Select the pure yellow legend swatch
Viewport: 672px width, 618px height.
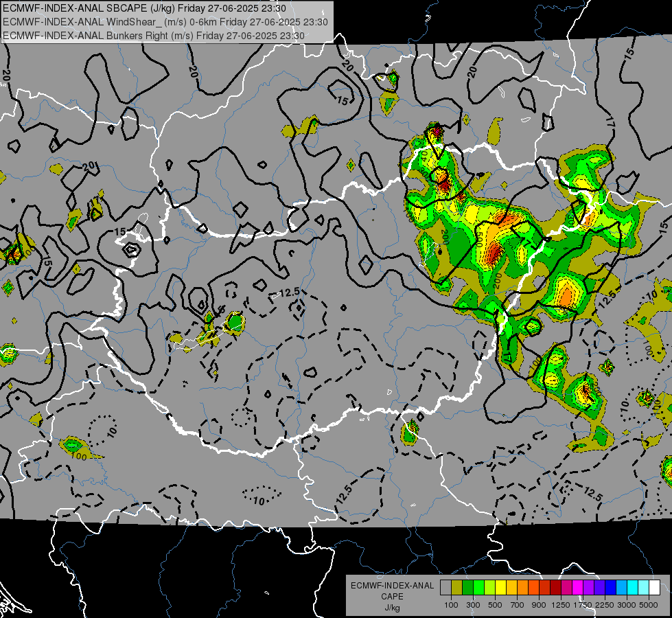pyautogui.click(x=500, y=587)
